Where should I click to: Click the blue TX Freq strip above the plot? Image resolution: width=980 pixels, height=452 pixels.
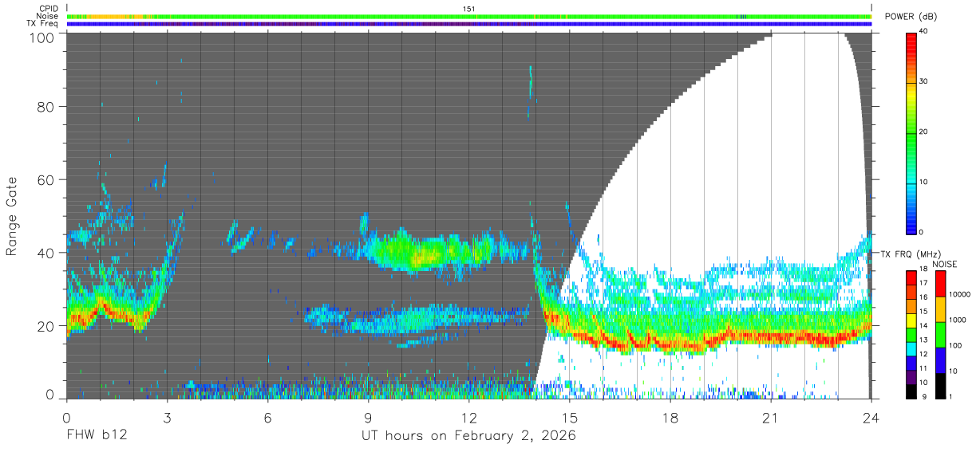[x=469, y=24]
